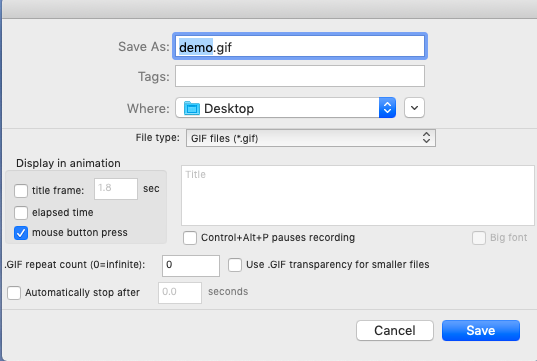Image resolution: width=537 pixels, height=361 pixels.
Task: Uncheck the mouse button press checkbox
Action: (x=21, y=233)
